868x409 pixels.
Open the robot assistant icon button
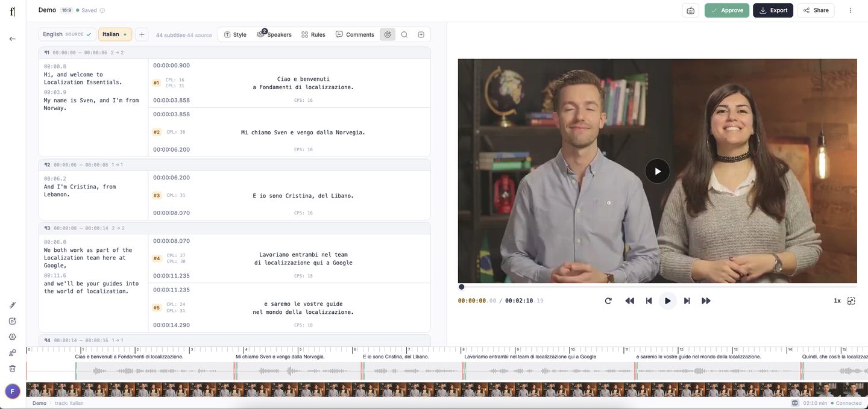(x=691, y=10)
